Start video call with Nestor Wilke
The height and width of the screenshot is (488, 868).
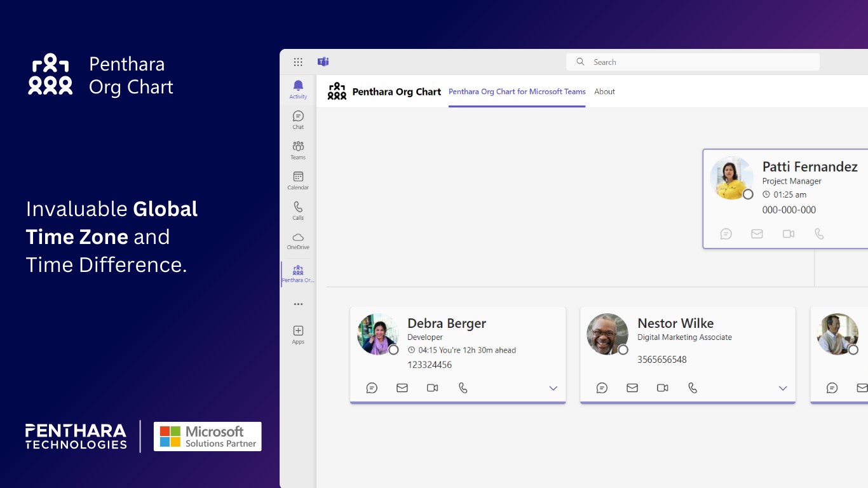(663, 388)
